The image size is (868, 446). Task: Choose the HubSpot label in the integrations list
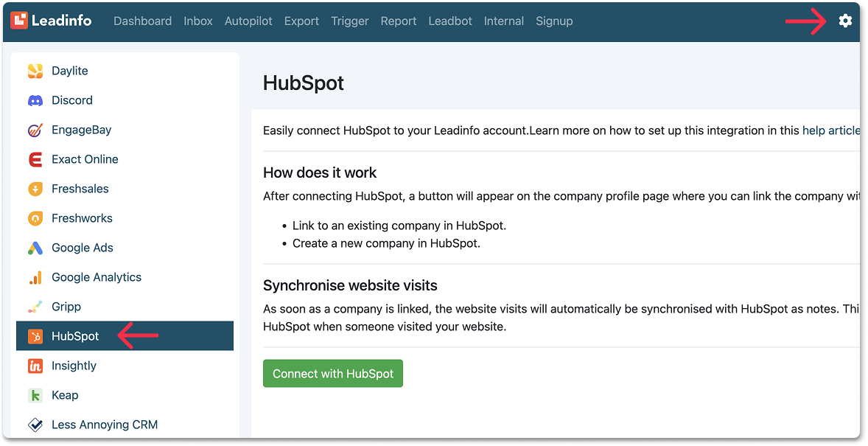click(x=75, y=336)
